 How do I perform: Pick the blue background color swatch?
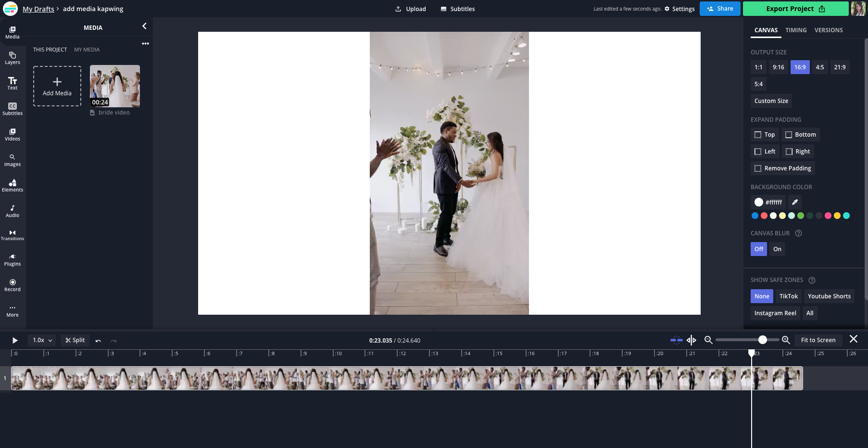[755, 216]
